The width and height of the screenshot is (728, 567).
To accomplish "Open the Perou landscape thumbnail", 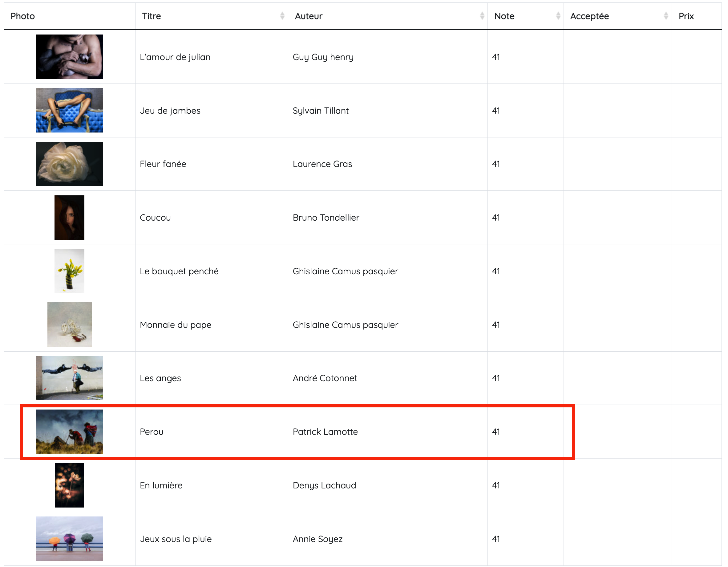I will [x=69, y=432].
